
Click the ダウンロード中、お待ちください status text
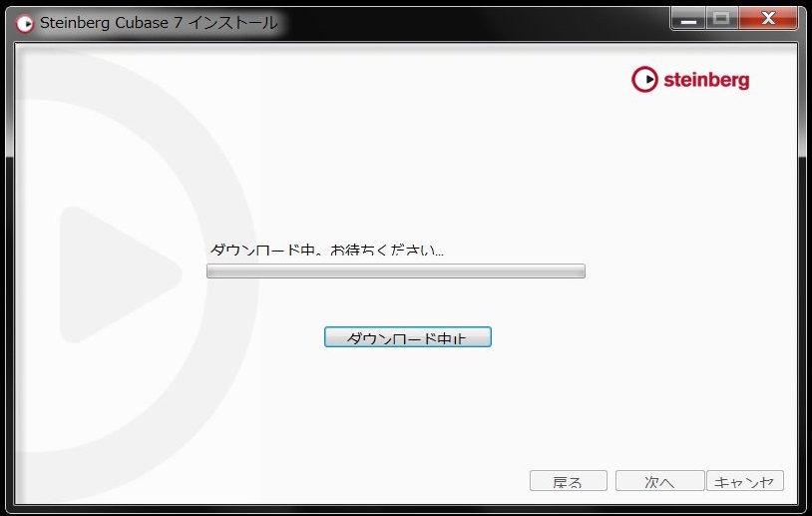[327, 250]
